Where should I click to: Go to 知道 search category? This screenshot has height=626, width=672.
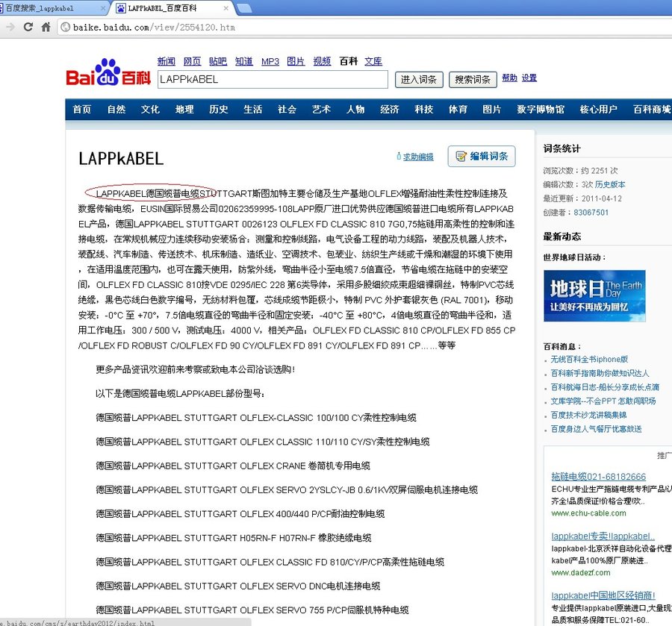point(244,61)
